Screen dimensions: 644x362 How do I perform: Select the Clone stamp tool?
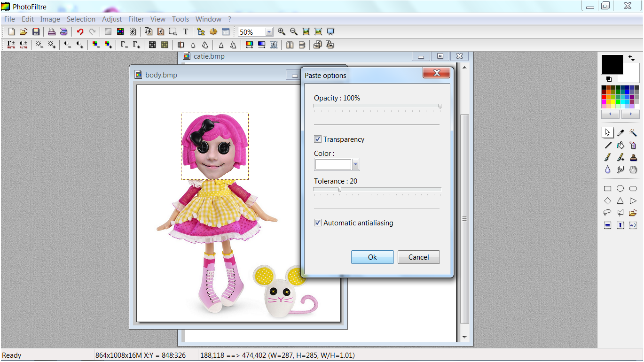pos(633,157)
